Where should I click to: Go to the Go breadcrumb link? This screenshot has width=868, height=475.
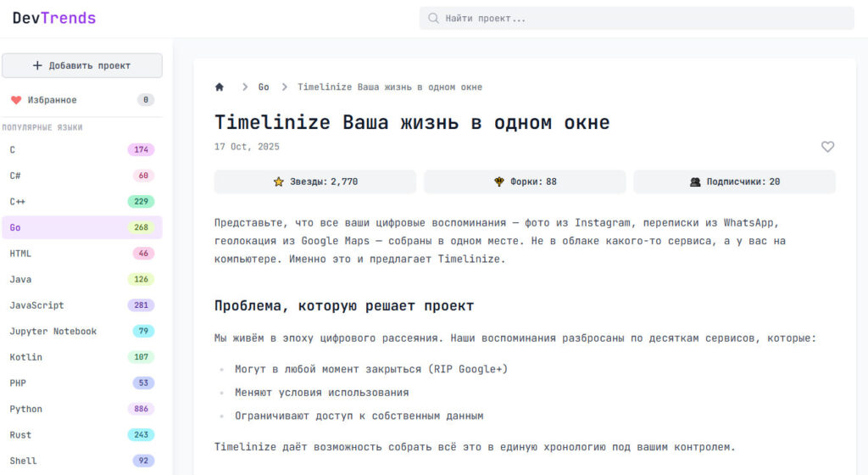pyautogui.click(x=264, y=87)
